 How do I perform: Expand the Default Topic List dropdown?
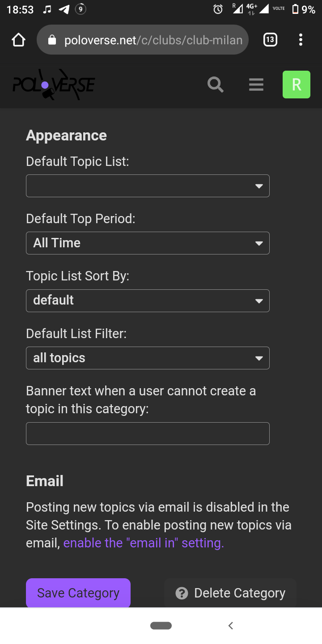click(x=148, y=186)
